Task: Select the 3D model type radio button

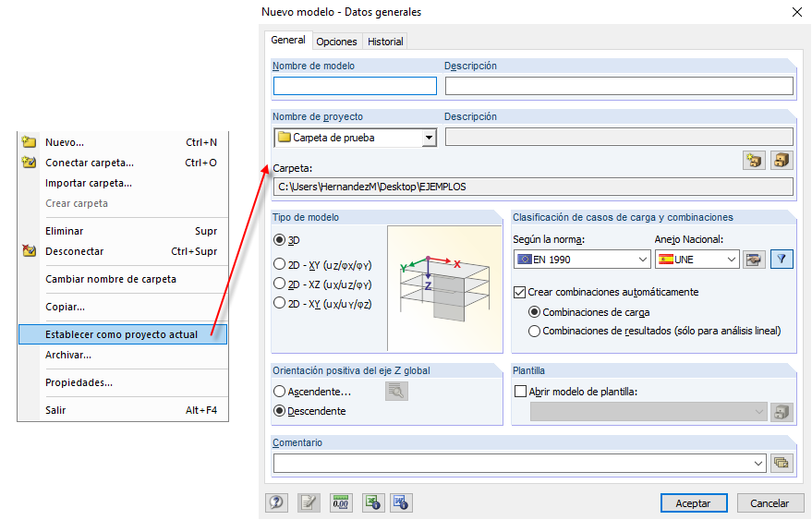Action: [x=280, y=240]
